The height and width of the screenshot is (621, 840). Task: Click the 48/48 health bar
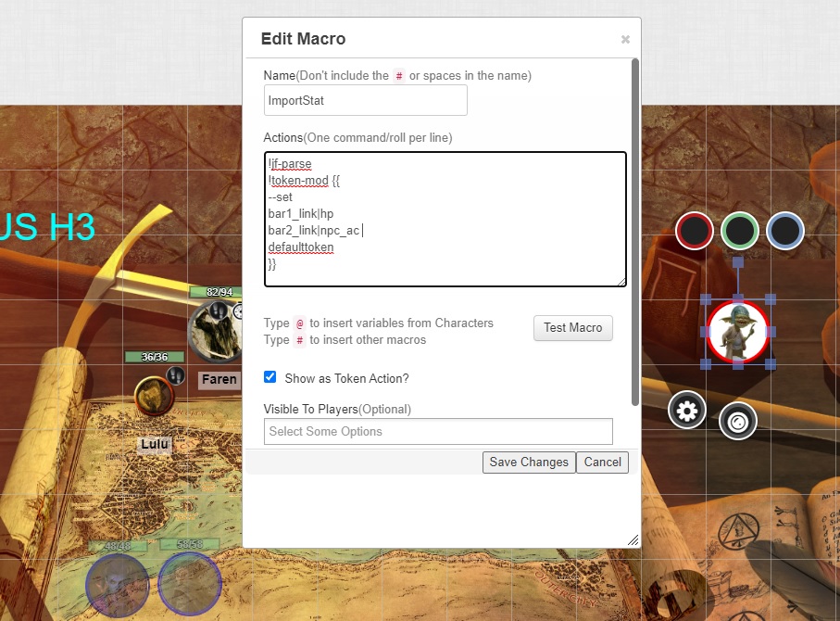[118, 545]
